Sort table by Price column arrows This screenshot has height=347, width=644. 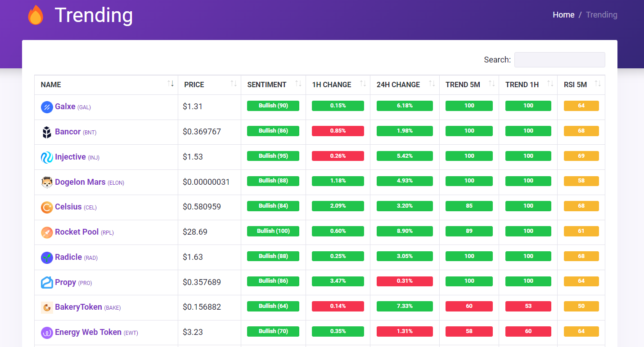coord(234,84)
